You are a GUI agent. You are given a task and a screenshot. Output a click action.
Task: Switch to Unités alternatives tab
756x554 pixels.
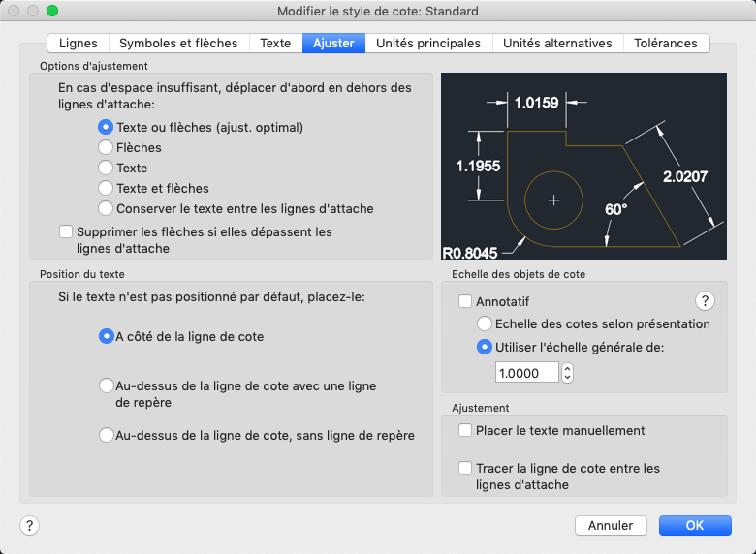coord(557,44)
